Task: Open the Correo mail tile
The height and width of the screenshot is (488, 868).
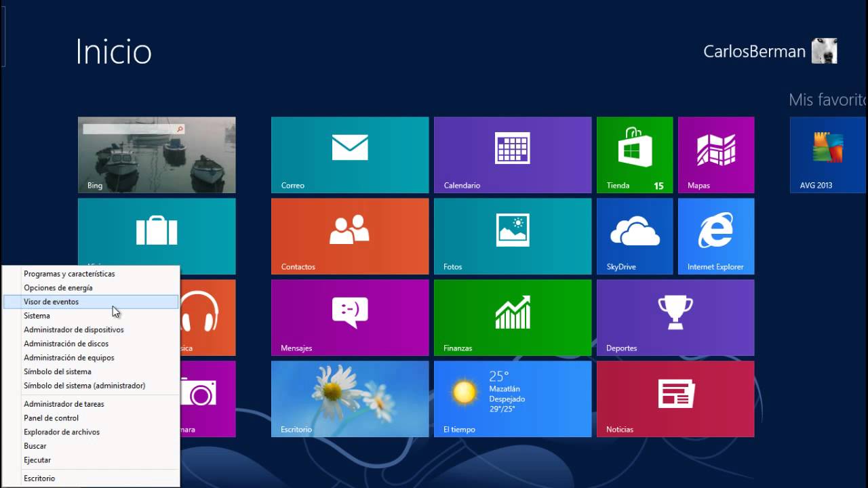Action: [350, 155]
